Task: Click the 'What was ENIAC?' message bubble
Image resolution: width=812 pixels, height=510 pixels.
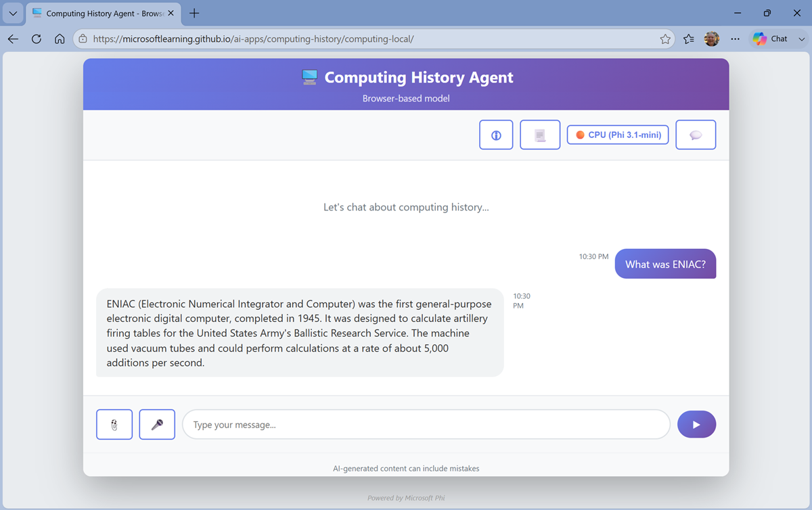Action: click(665, 264)
